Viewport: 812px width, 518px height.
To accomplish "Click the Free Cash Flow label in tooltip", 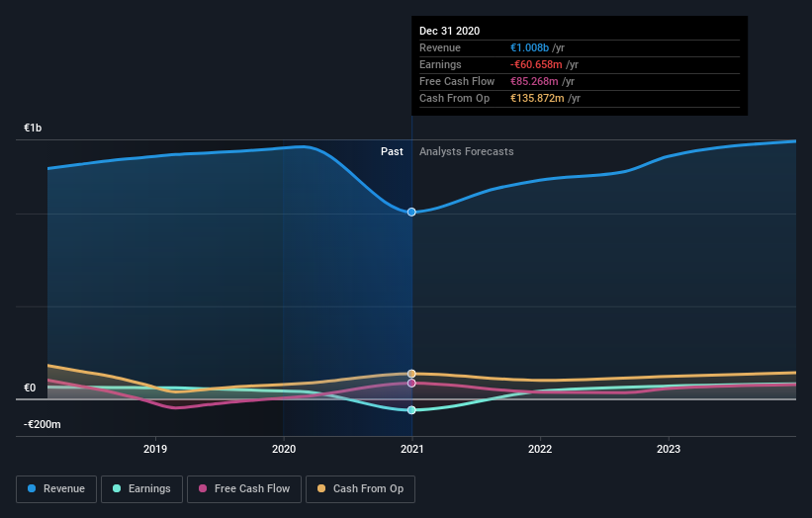I will click(x=457, y=81).
